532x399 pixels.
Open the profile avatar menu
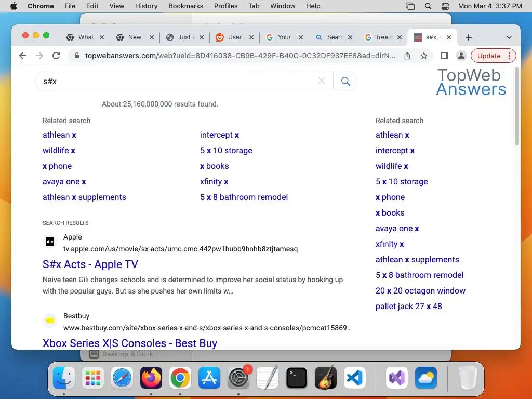pos(461,56)
